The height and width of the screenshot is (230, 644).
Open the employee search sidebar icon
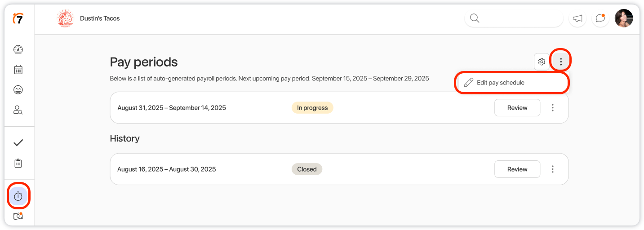[x=18, y=110]
